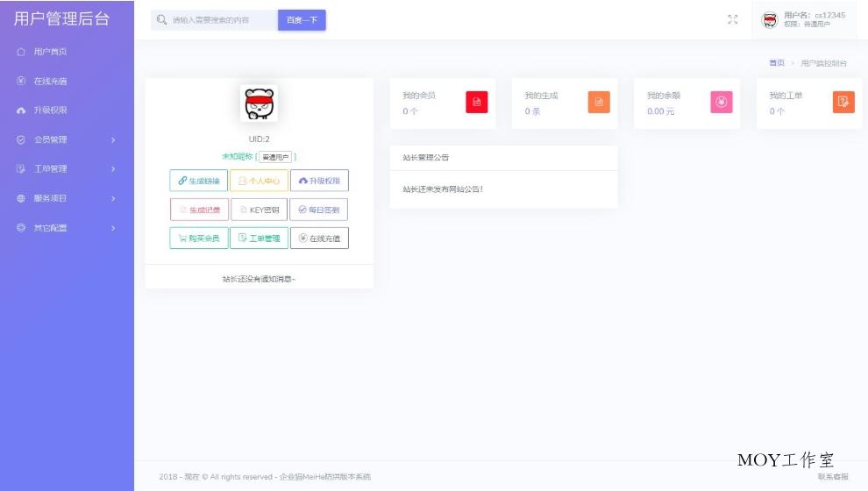Expand the 其它配置 submenu chevron
868x491 pixels.
point(113,228)
